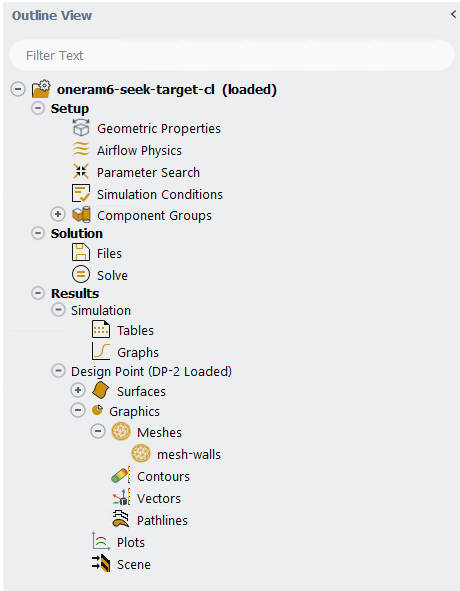Expand the Component Groups node
Image resolution: width=460 pixels, height=591 pixels.
tap(58, 214)
